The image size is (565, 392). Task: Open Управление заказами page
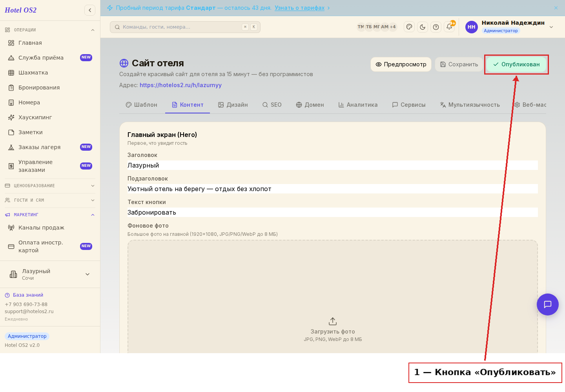(x=50, y=166)
